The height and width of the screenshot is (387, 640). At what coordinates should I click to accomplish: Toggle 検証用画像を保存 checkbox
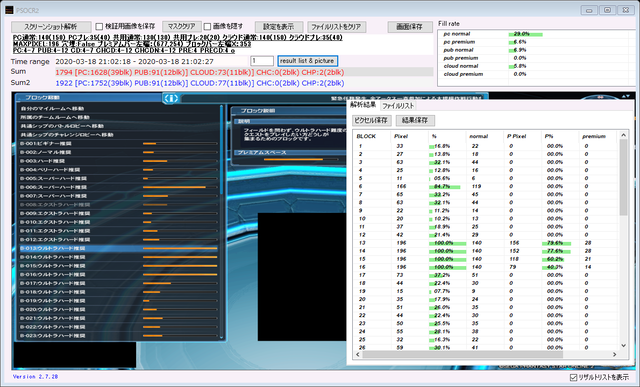pos(99,27)
